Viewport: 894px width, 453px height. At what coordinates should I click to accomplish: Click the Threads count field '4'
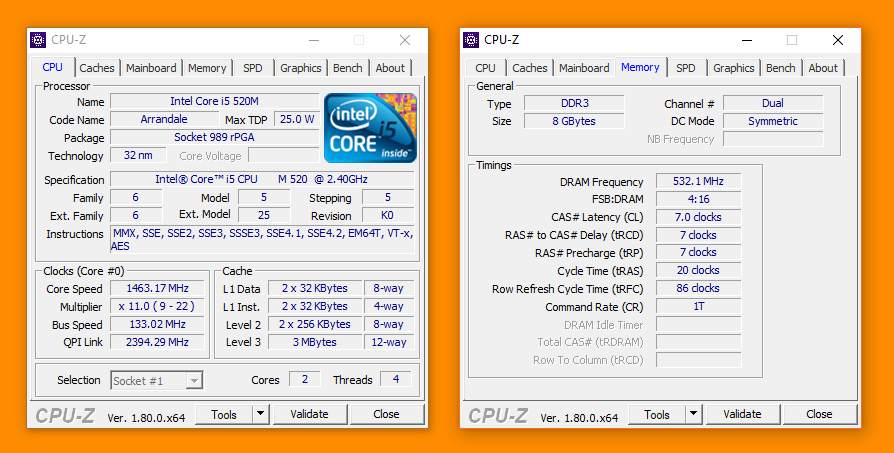tap(396, 379)
